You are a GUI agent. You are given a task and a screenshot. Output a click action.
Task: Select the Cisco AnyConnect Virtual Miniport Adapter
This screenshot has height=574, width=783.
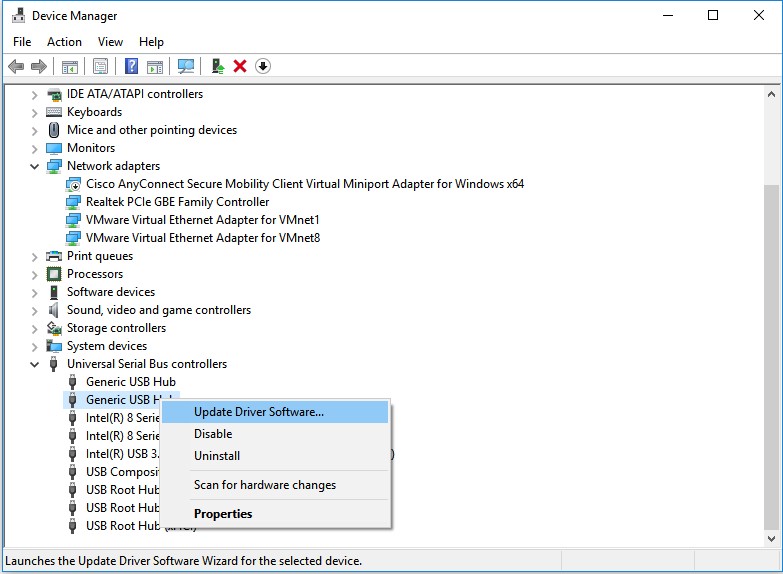[x=305, y=184]
